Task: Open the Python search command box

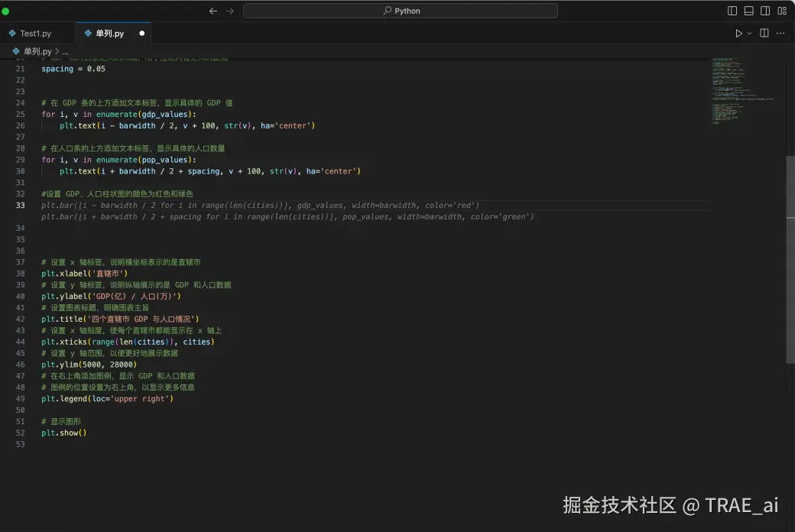Action: point(400,11)
